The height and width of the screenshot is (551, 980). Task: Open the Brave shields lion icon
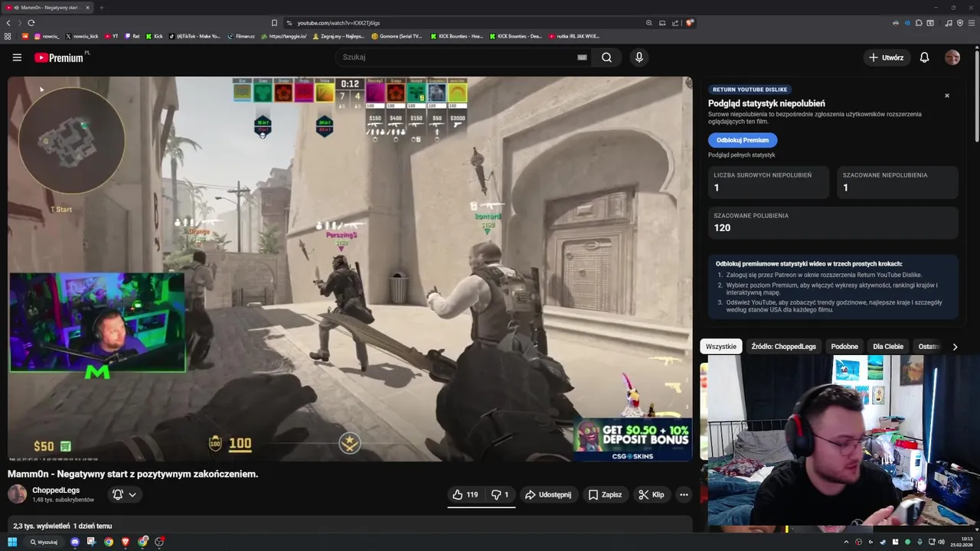[x=690, y=23]
